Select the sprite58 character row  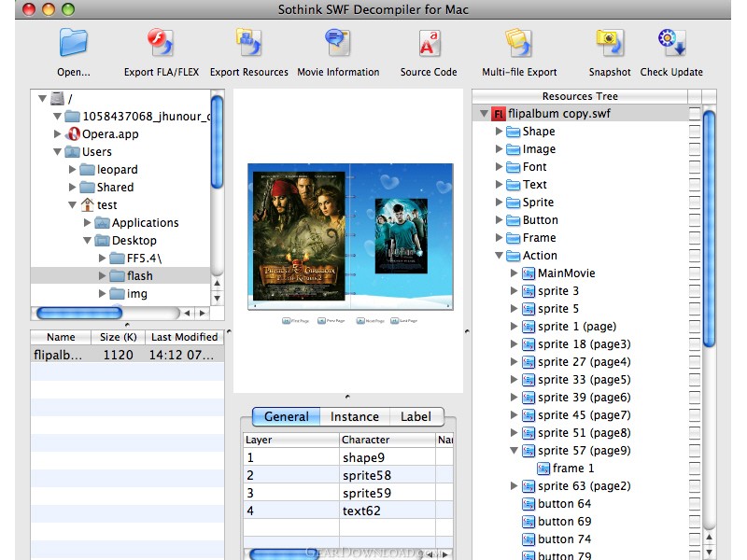[348, 475]
